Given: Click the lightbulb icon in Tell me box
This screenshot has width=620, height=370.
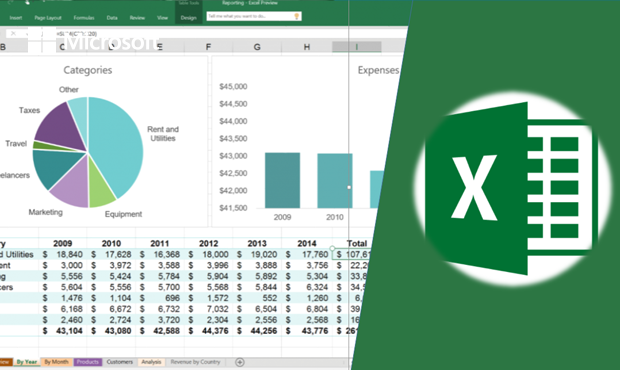Looking at the screenshot, I should [x=297, y=16].
